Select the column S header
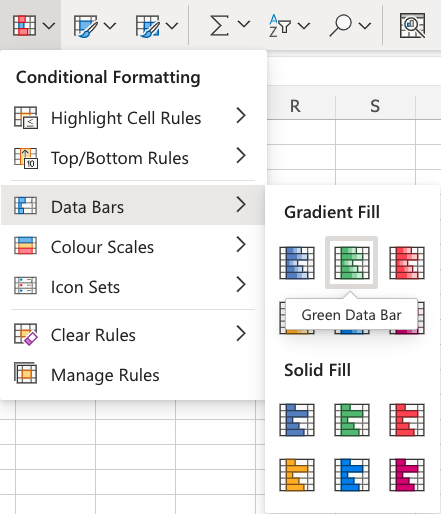441x514 pixels. [375, 107]
